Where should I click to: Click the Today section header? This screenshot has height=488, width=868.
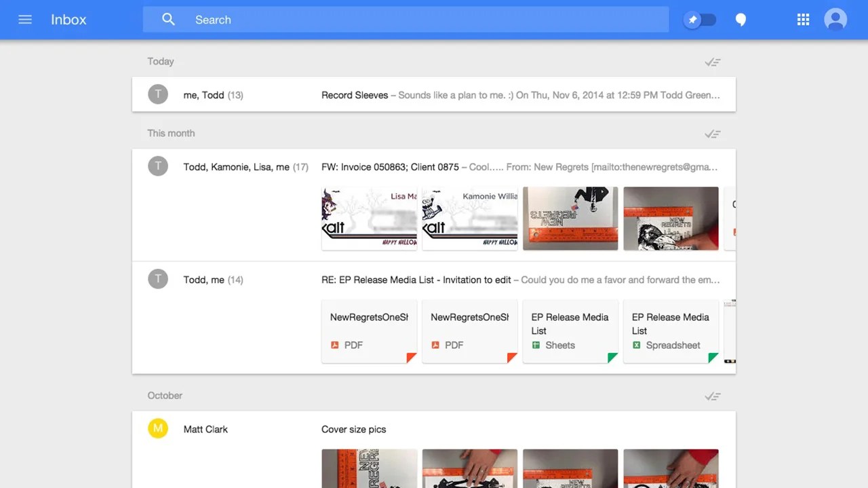pos(161,61)
